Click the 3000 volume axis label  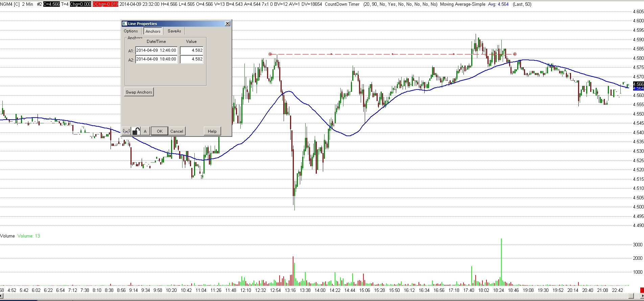tap(638, 245)
